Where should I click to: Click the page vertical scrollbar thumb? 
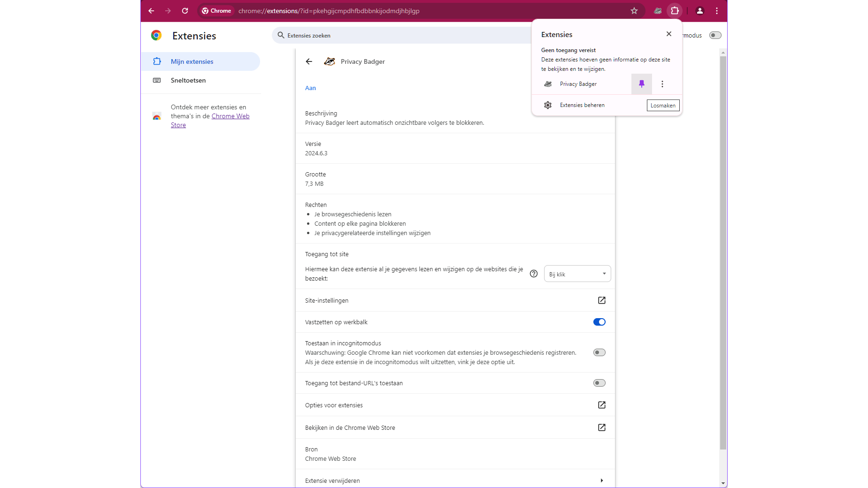coord(723,252)
